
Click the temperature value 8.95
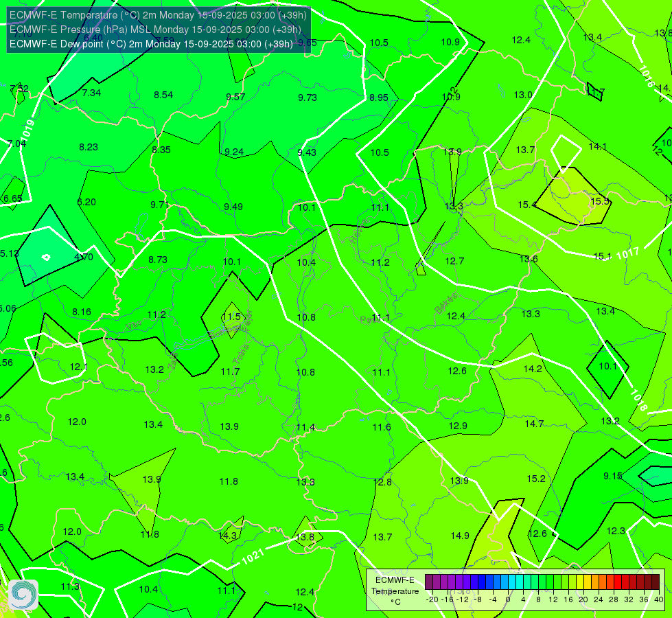pyautogui.click(x=379, y=98)
